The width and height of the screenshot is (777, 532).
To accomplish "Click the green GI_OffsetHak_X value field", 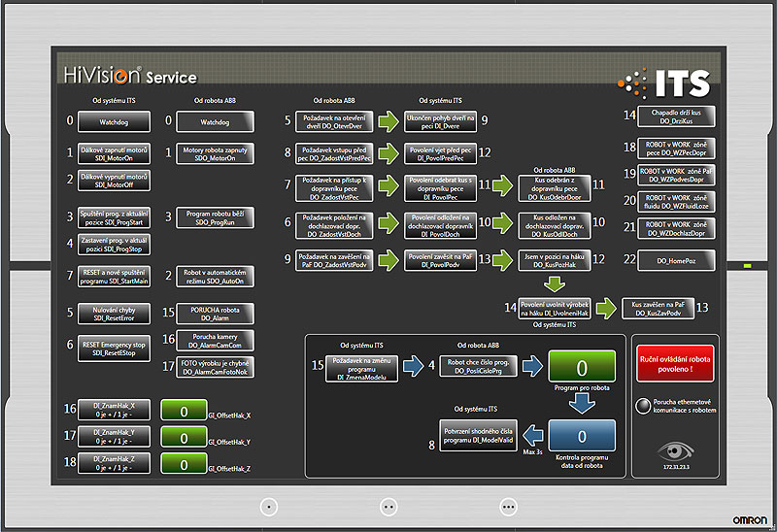I will pyautogui.click(x=183, y=410).
